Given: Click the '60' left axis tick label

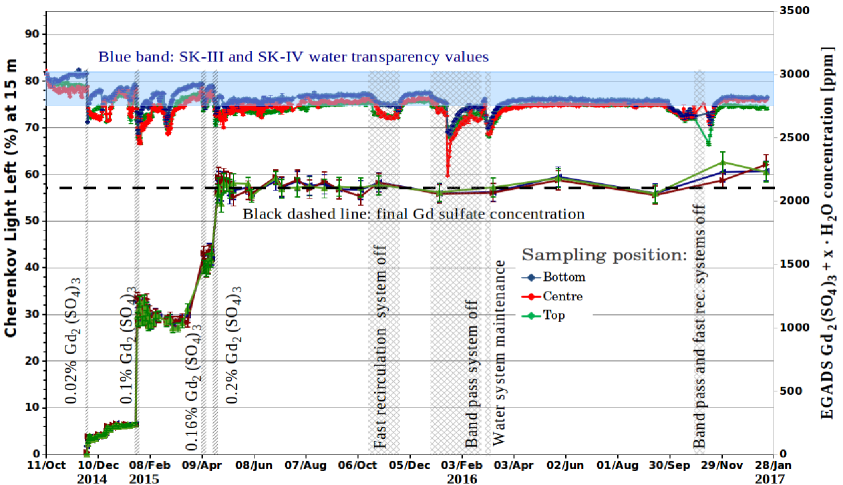Looking at the screenshot, I should click(x=33, y=175).
